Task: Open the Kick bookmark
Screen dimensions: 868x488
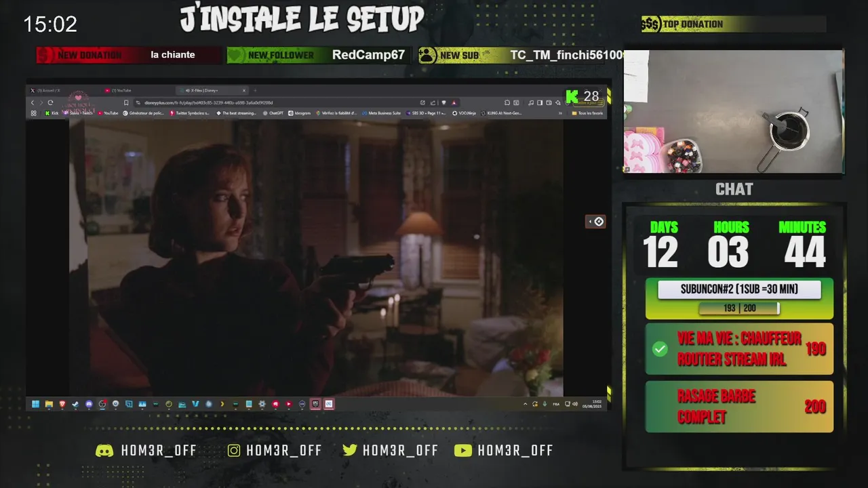Action: tap(52, 113)
